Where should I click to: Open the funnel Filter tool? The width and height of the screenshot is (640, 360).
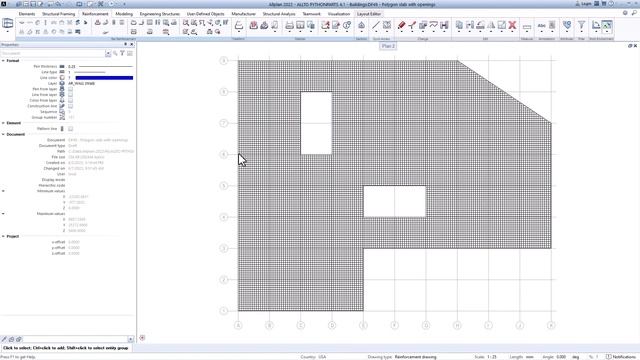click(x=581, y=25)
